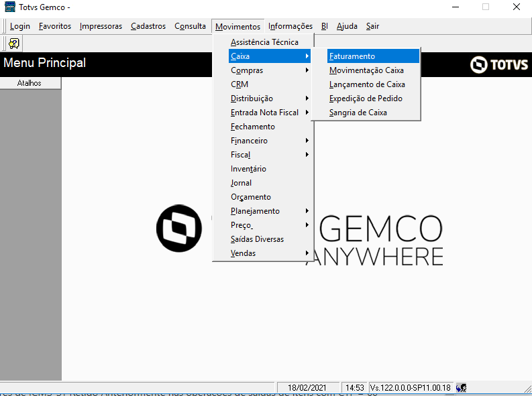Select the Caixa menu entry
Image resolution: width=532 pixels, height=396 pixels.
coord(270,56)
